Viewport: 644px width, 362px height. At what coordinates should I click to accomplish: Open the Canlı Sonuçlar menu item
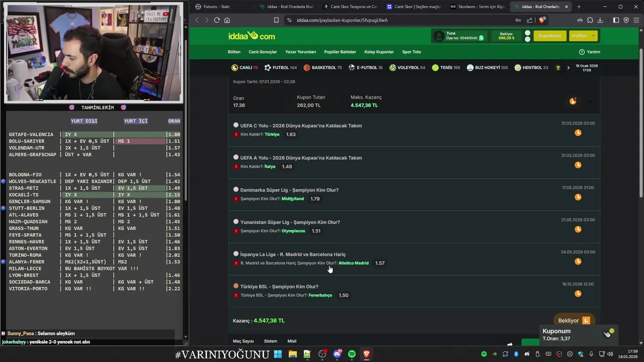click(263, 52)
